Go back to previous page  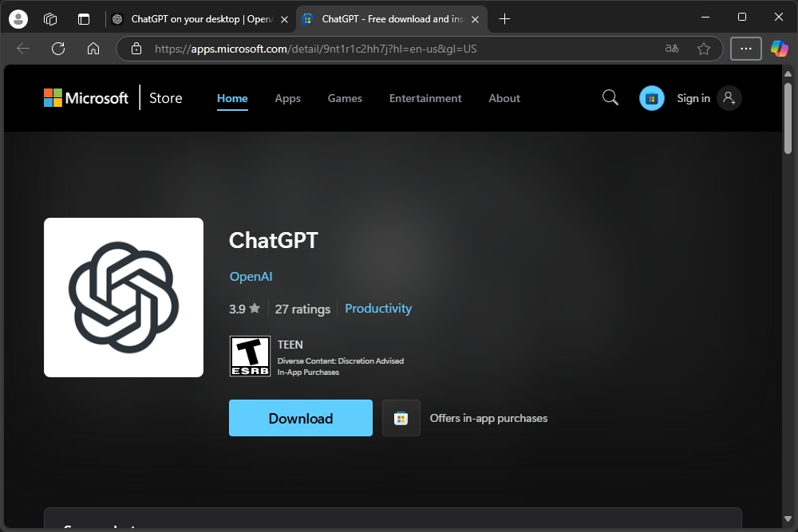(23, 49)
